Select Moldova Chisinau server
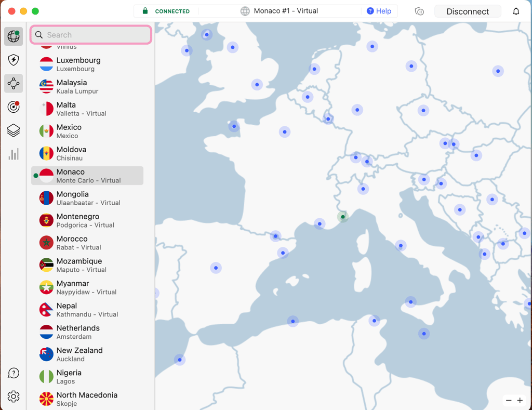Viewport: 532px width, 410px height. tap(87, 153)
